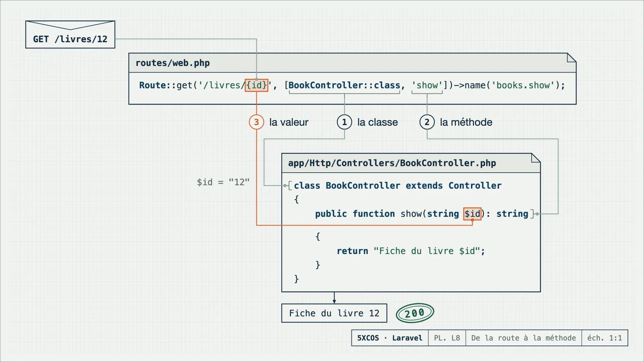The image size is (644, 362).
Task: Select the 'routes/web.php' file title
Action: pos(173,63)
